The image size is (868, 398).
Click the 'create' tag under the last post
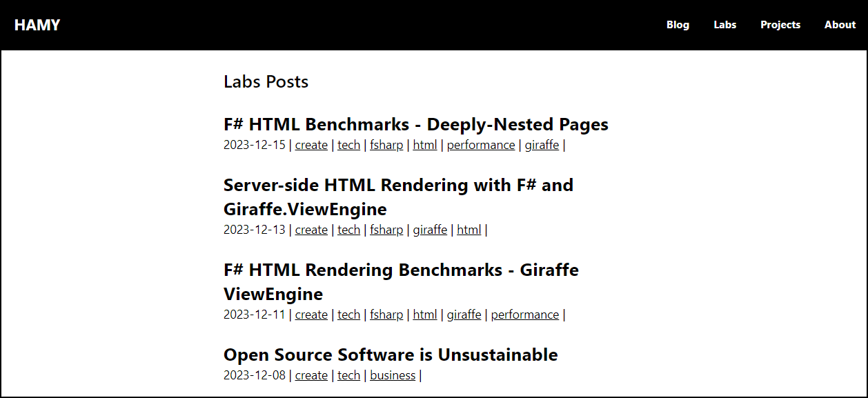click(311, 375)
